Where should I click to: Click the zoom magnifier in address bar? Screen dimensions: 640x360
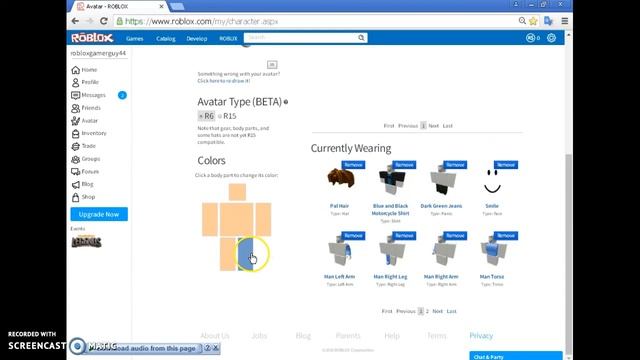(522, 21)
